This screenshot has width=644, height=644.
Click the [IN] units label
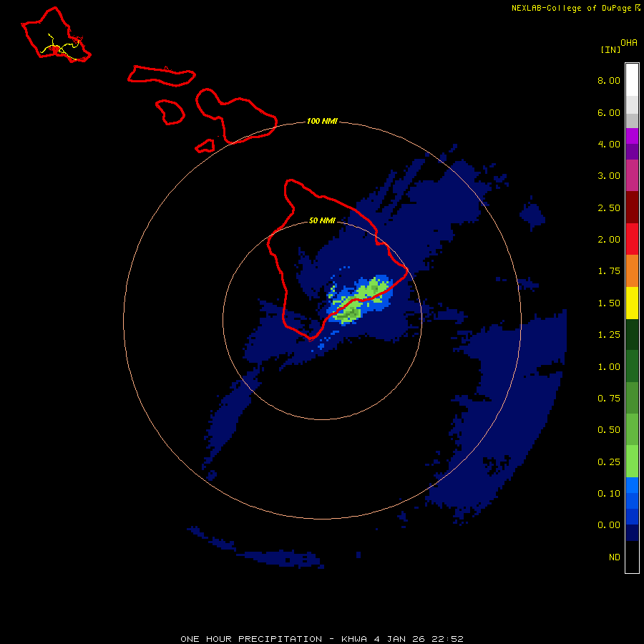[x=610, y=49]
